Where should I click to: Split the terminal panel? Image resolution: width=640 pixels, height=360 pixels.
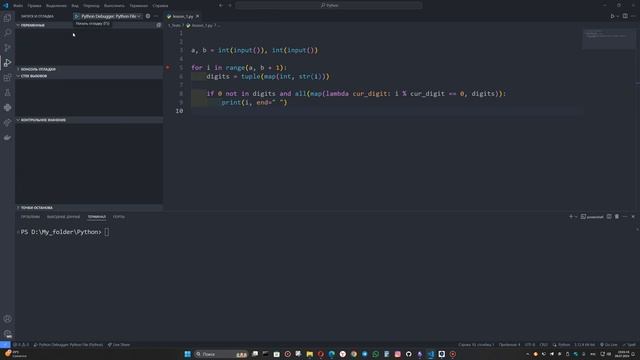(x=609, y=217)
